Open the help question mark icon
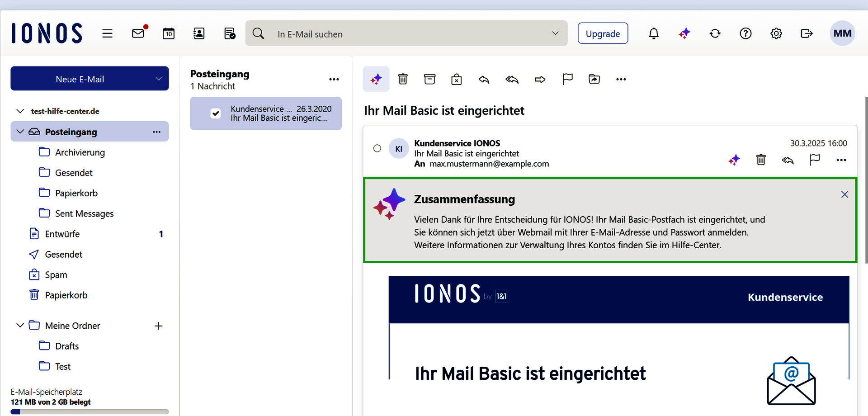The width and height of the screenshot is (868, 416). tap(745, 33)
